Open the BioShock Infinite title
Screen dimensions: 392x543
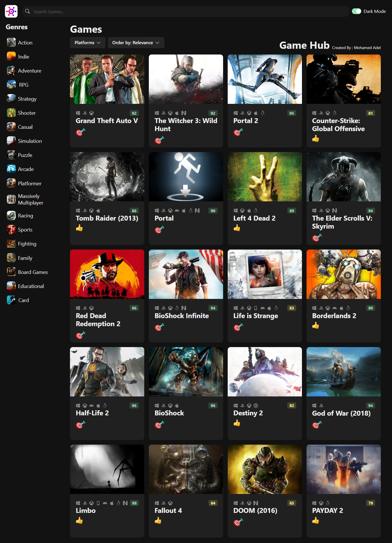(182, 316)
